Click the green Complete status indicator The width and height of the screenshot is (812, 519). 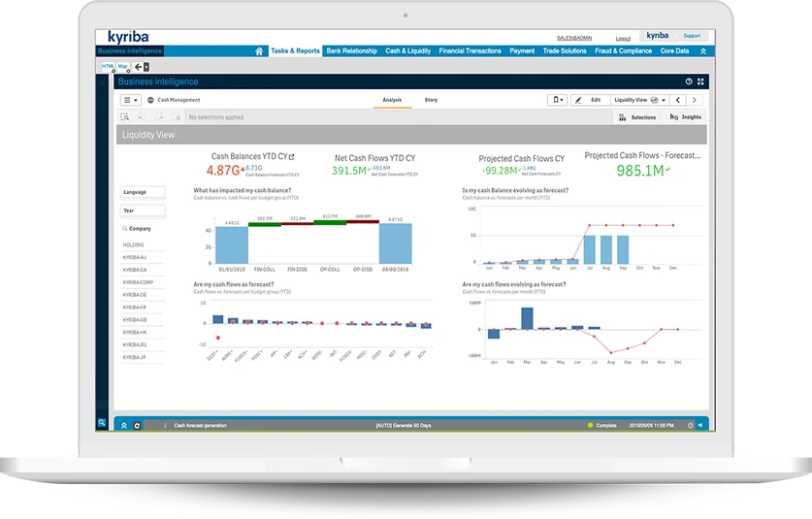[x=591, y=425]
